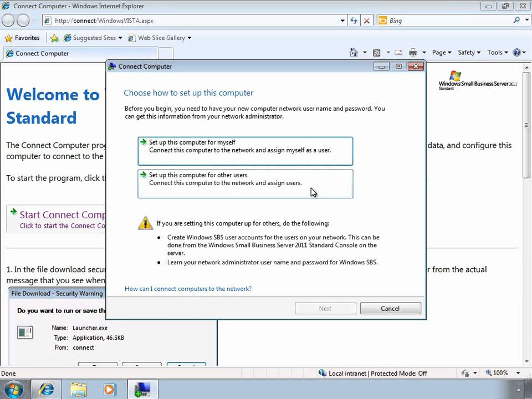Click the red Stop loading icon
Viewport: 532px width, 399px height.
[367, 21]
